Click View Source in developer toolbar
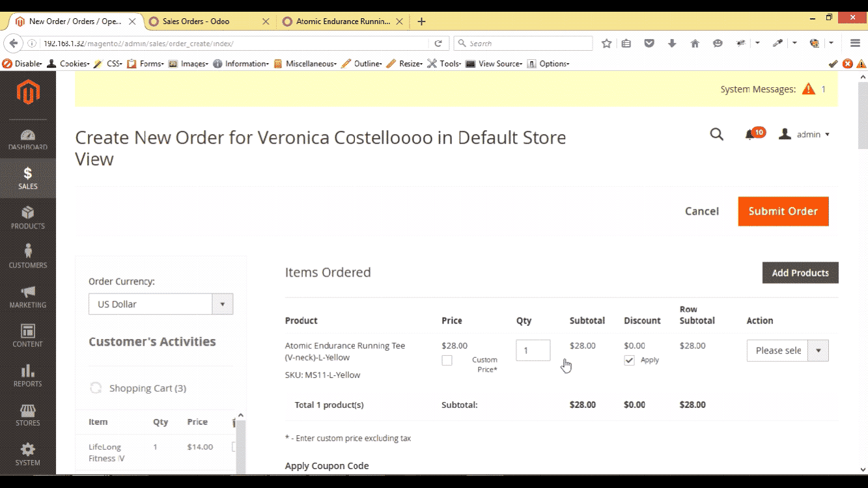The image size is (868, 488). (494, 64)
